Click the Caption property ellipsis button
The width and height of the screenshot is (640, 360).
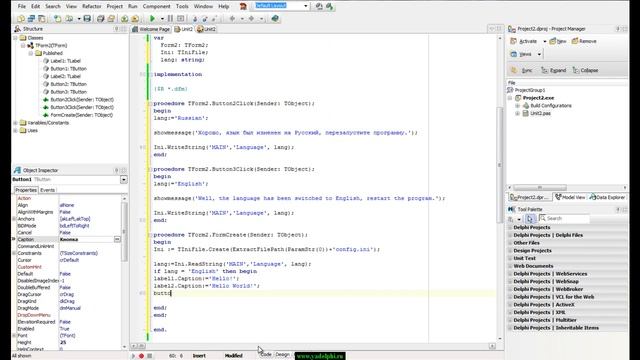(x=117, y=239)
